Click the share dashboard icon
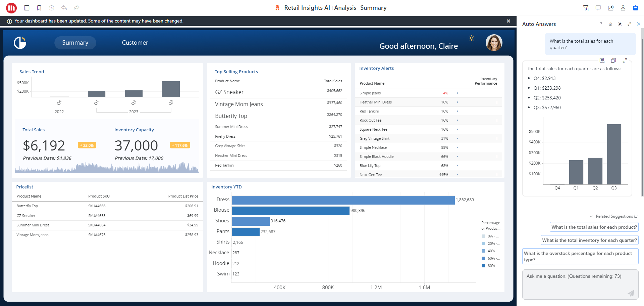 [610, 8]
